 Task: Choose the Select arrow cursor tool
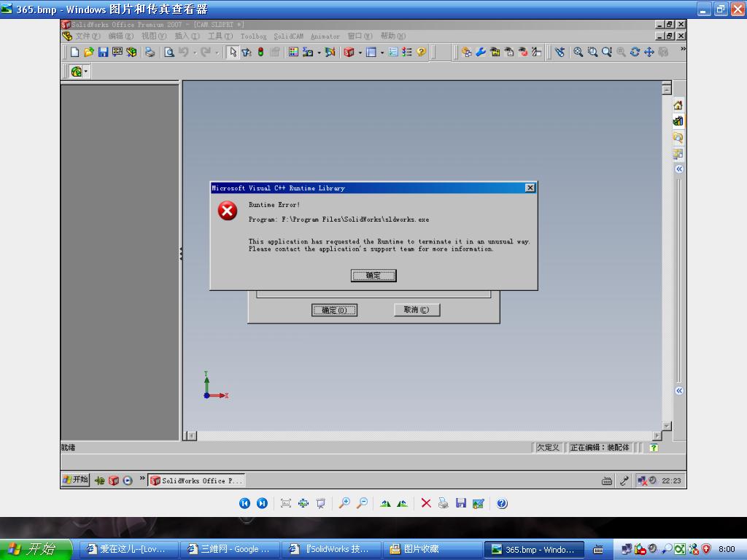pyautogui.click(x=233, y=52)
